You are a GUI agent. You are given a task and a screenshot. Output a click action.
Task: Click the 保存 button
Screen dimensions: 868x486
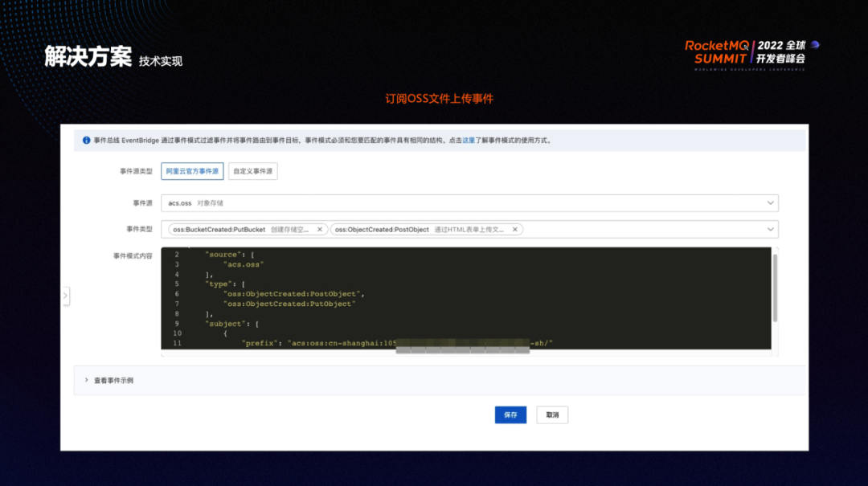(510, 415)
